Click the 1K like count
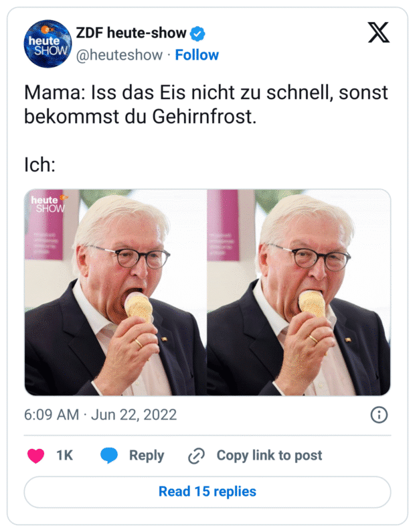The height and width of the screenshot is (532, 415). [x=64, y=456]
